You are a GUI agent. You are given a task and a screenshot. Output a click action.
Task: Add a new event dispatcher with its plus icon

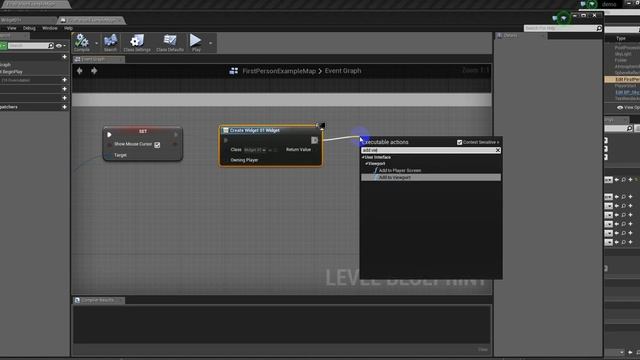[64, 107]
